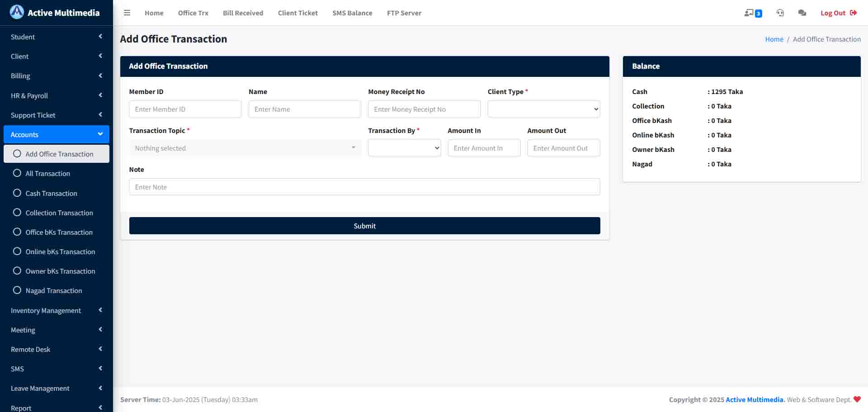Click the circle icon beside Office bKs Transaction

17,232
